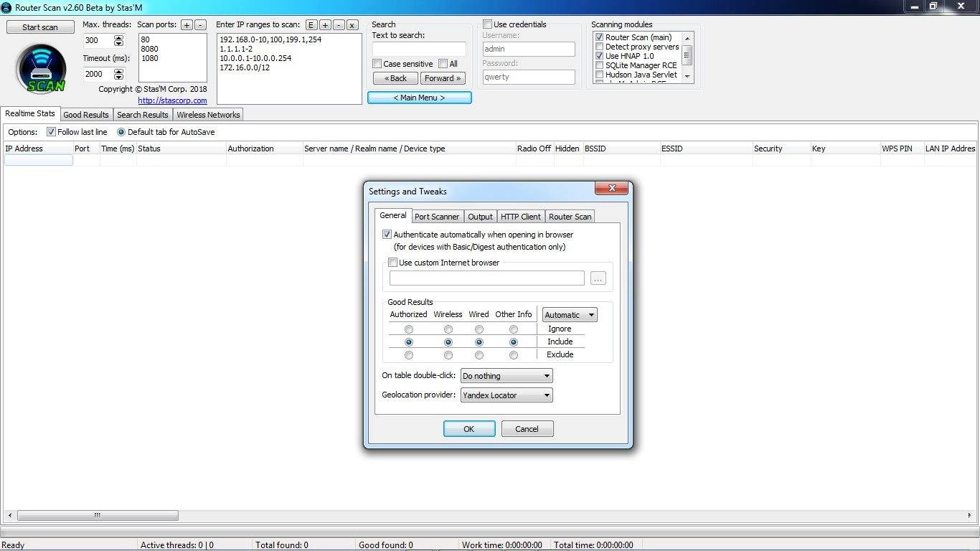Set Other Info column to Exclude
This screenshot has height=551, width=980.
(x=514, y=355)
